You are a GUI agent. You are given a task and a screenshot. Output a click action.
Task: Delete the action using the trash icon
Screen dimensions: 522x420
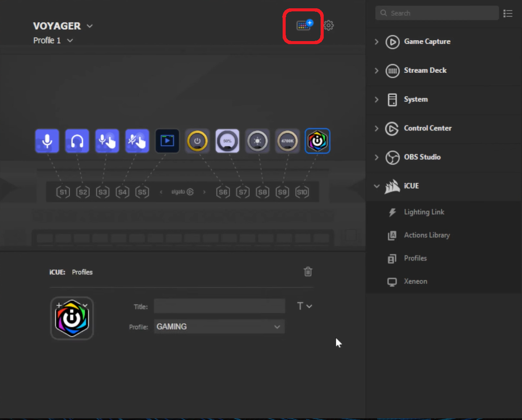[x=308, y=271]
